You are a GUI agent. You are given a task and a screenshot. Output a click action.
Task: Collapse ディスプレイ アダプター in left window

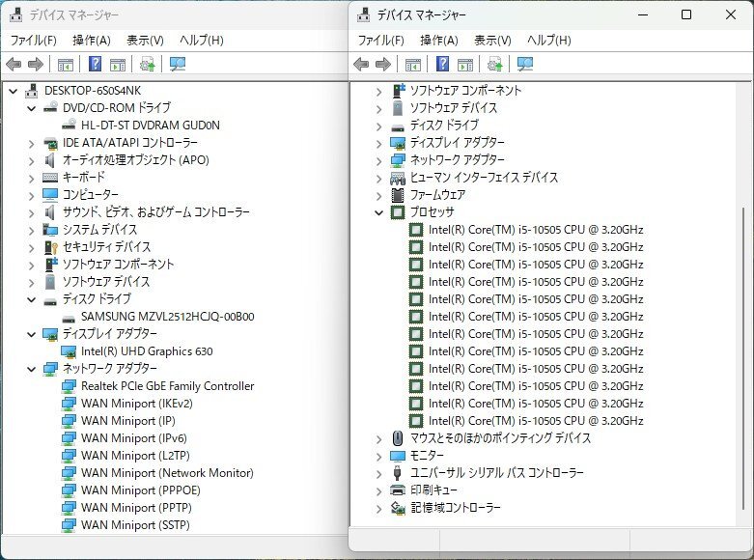point(32,334)
